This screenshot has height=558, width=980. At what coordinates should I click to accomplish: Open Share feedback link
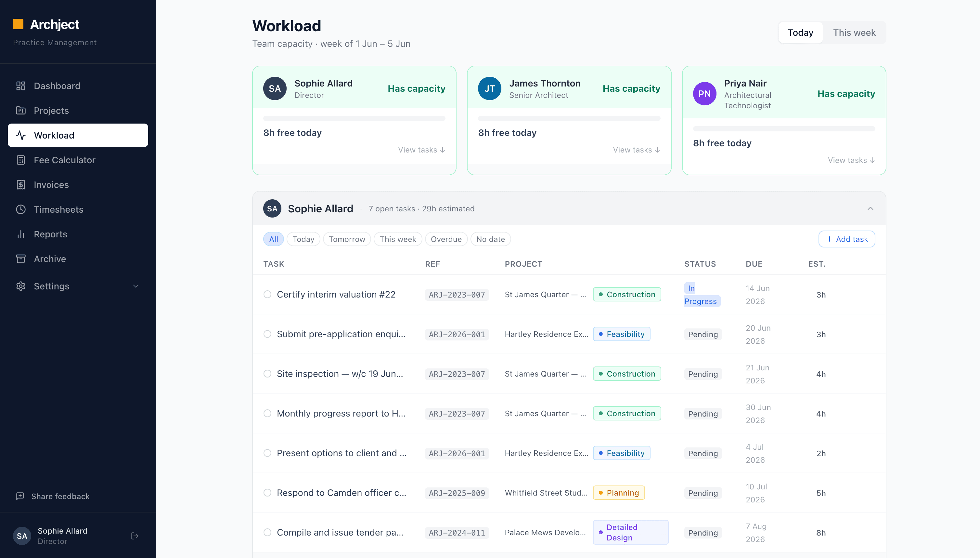[x=52, y=496]
